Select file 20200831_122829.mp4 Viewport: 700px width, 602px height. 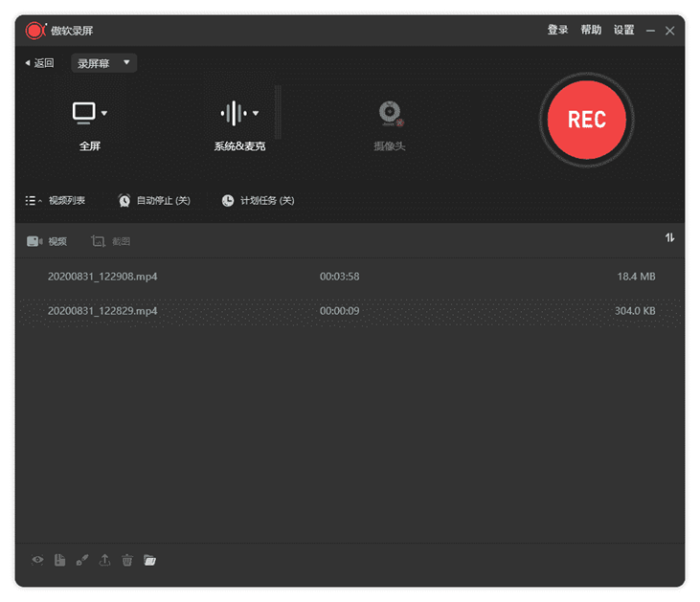coord(350,311)
